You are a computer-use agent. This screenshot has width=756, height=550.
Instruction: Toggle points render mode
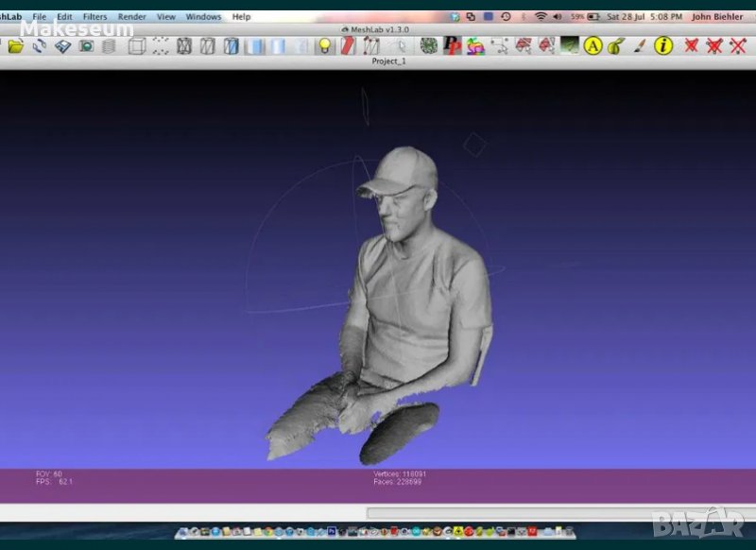161,45
